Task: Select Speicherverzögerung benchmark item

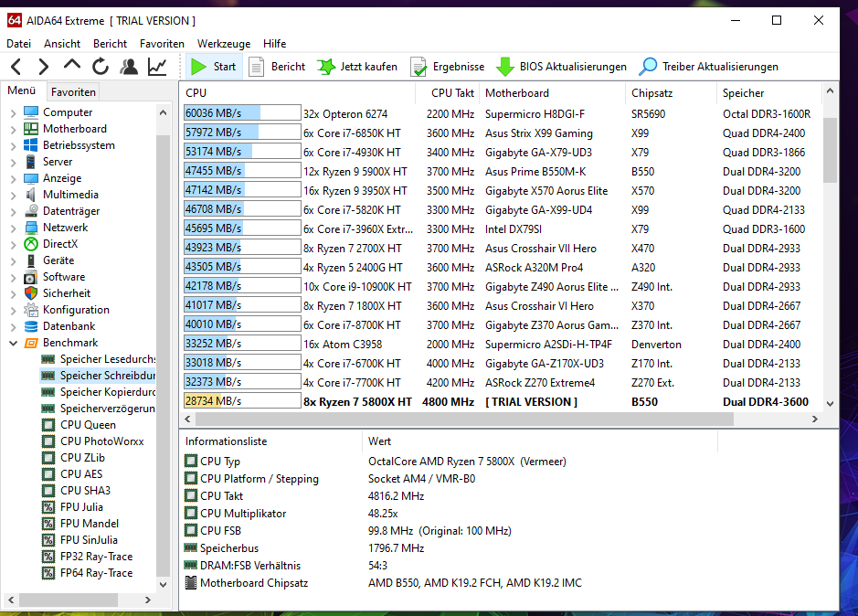Action: (x=99, y=409)
